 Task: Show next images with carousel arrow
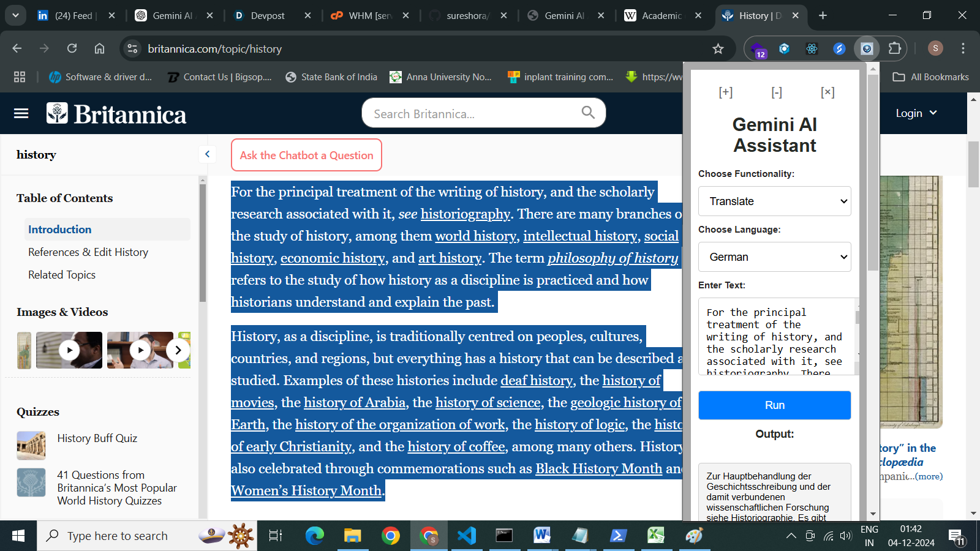(178, 350)
